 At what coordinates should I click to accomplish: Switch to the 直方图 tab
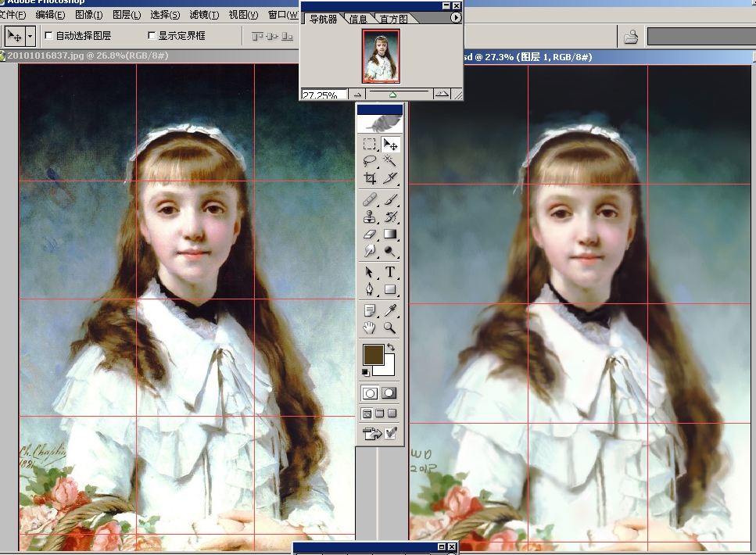(393, 19)
